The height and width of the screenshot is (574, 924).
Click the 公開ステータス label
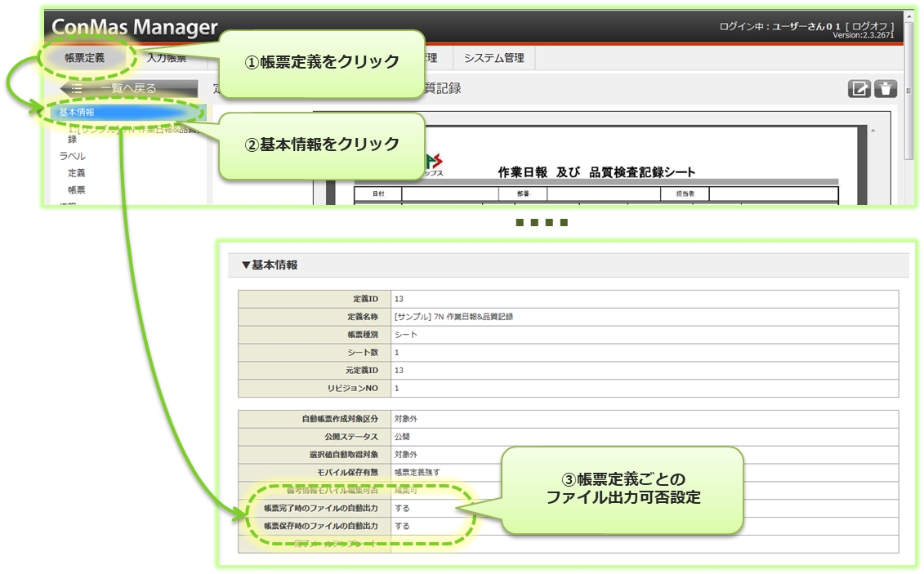click(x=351, y=437)
